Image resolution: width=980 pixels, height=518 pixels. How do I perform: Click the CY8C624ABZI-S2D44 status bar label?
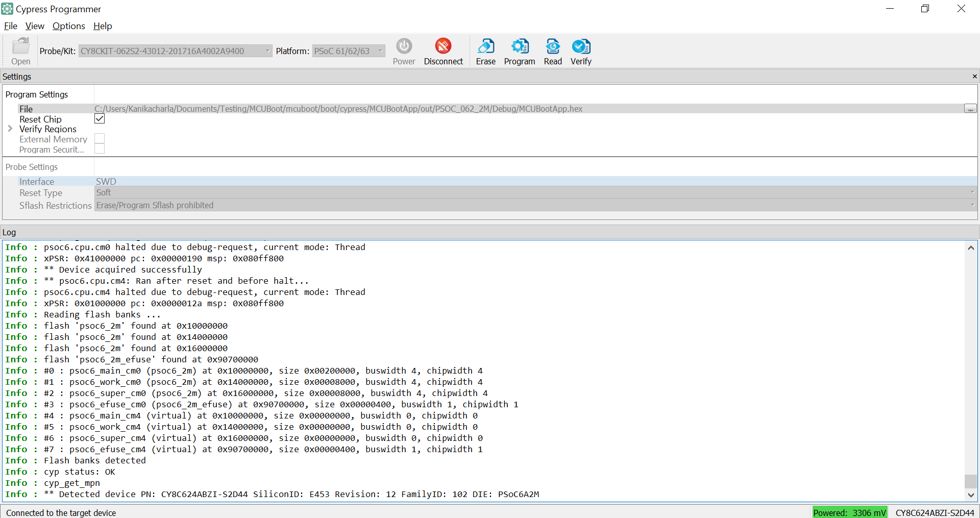(x=935, y=512)
